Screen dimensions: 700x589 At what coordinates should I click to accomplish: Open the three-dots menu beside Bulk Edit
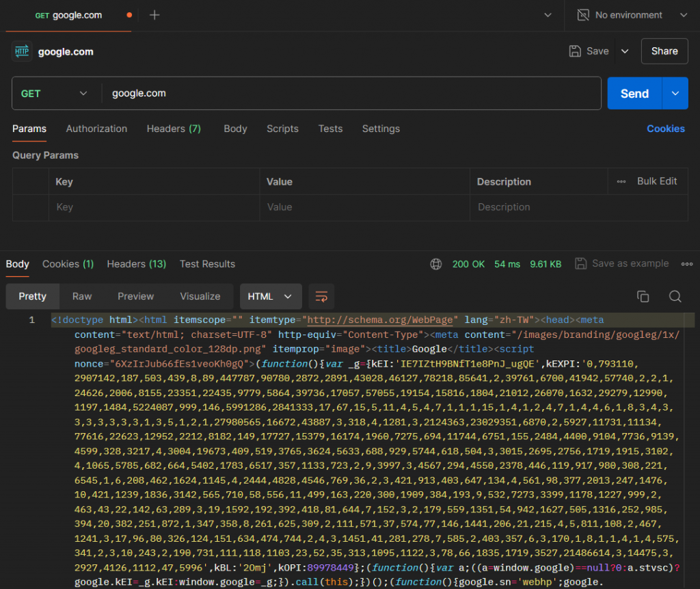(621, 181)
